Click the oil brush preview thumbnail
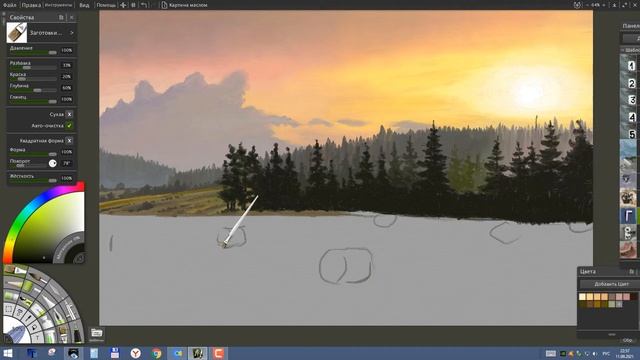Viewport: 640px width, 360px height. [x=17, y=33]
